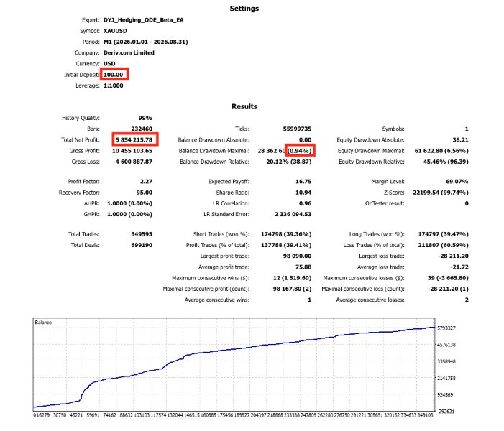
Task: Click the chart y-axis label 2141758
Action: 446,378
